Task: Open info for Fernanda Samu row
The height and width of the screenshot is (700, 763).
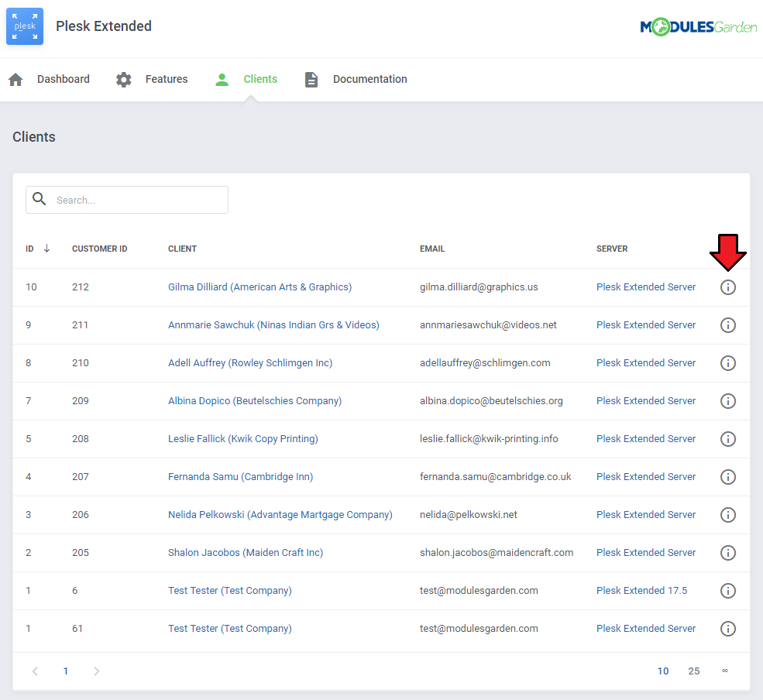Action: [x=727, y=477]
